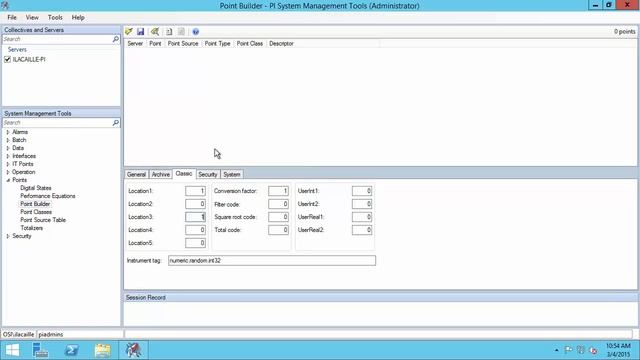Click the network tray icon
Screen dimensions: 640x360
pos(581,350)
